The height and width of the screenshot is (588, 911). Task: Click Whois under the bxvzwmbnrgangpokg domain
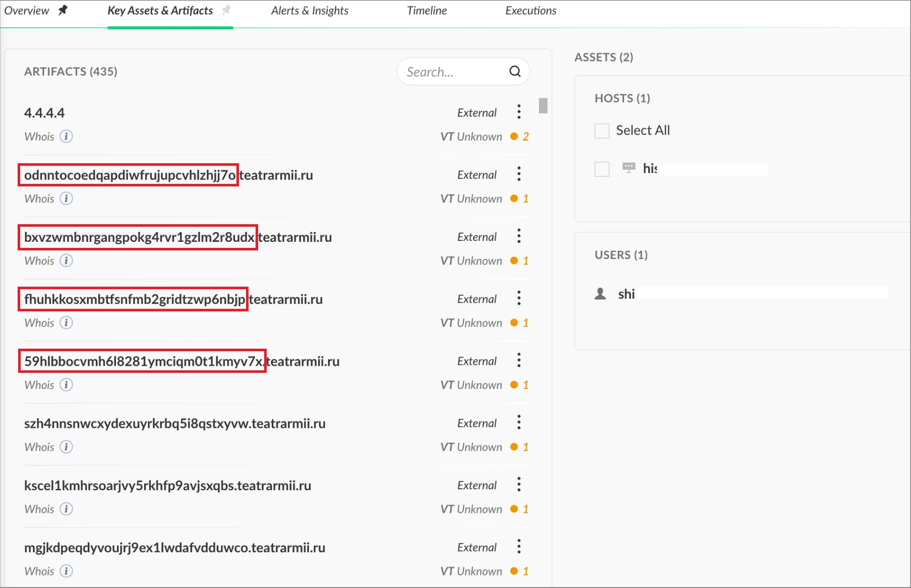tap(39, 260)
